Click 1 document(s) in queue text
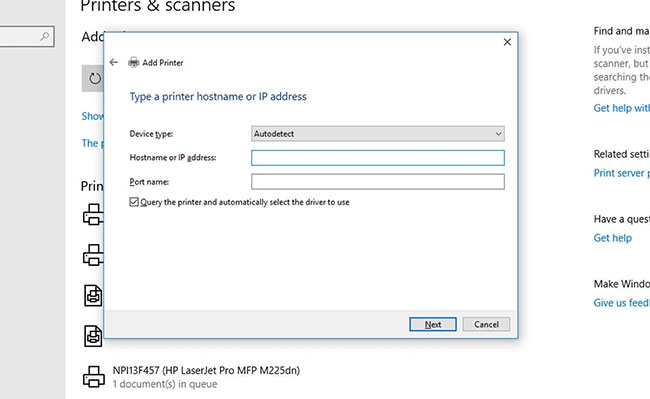Image resolution: width=650 pixels, height=399 pixels. pyautogui.click(x=165, y=384)
